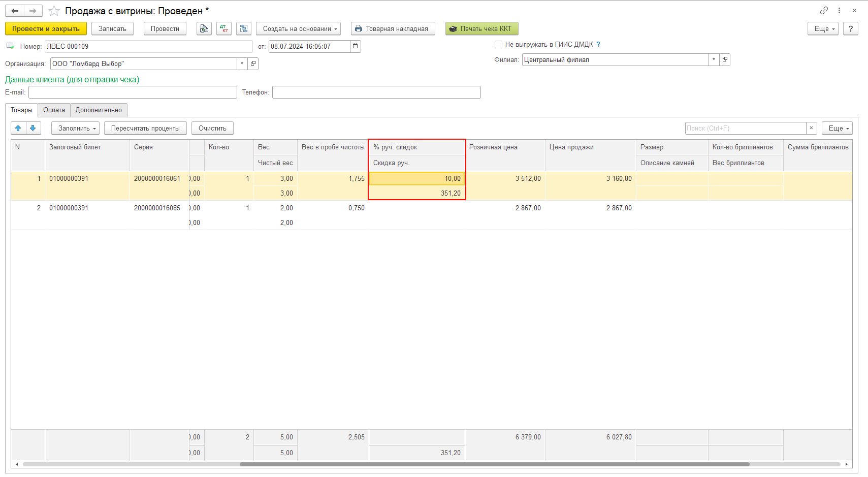The width and height of the screenshot is (868, 477).
Task: Open the related documents structure icon
Action: click(x=244, y=28)
